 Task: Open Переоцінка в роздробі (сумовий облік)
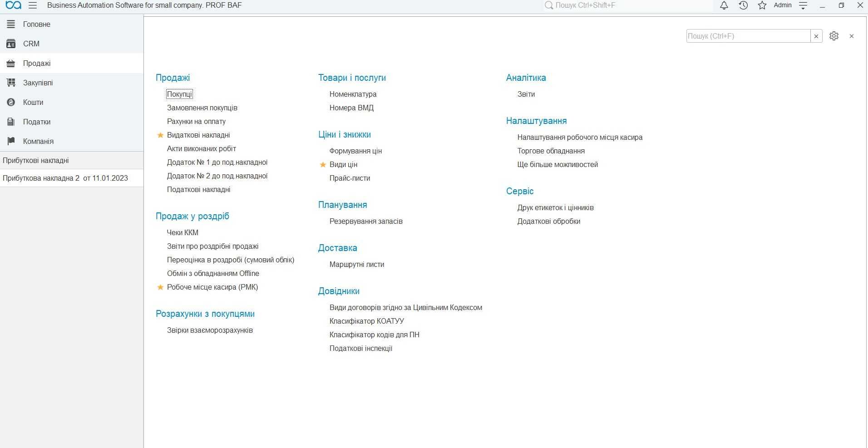click(231, 260)
